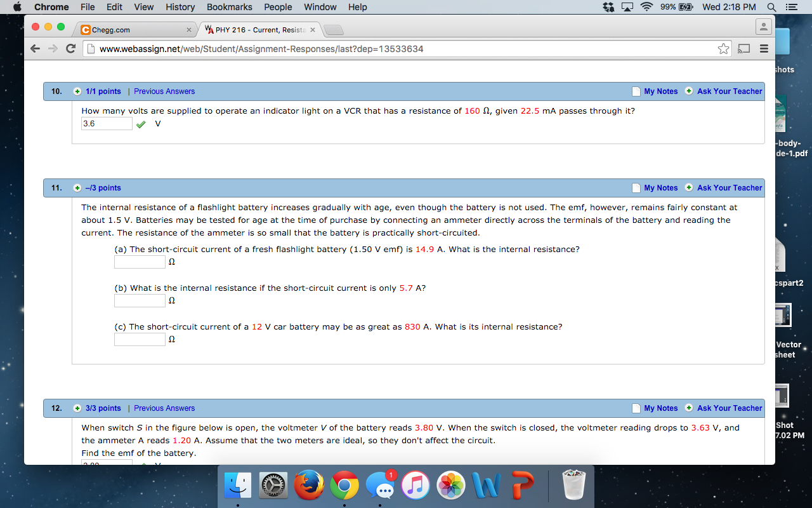
Task: Open Finder from the dock
Action: click(239, 486)
